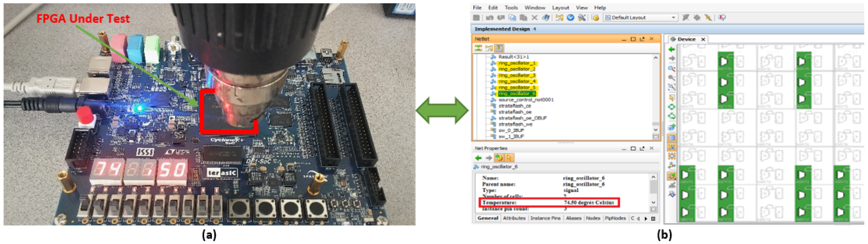
Task: Open the Net Properties tab list button
Action: tap(653, 219)
